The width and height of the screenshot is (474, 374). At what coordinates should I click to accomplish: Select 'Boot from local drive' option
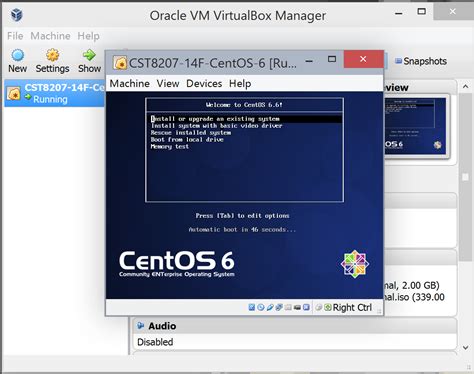click(187, 140)
